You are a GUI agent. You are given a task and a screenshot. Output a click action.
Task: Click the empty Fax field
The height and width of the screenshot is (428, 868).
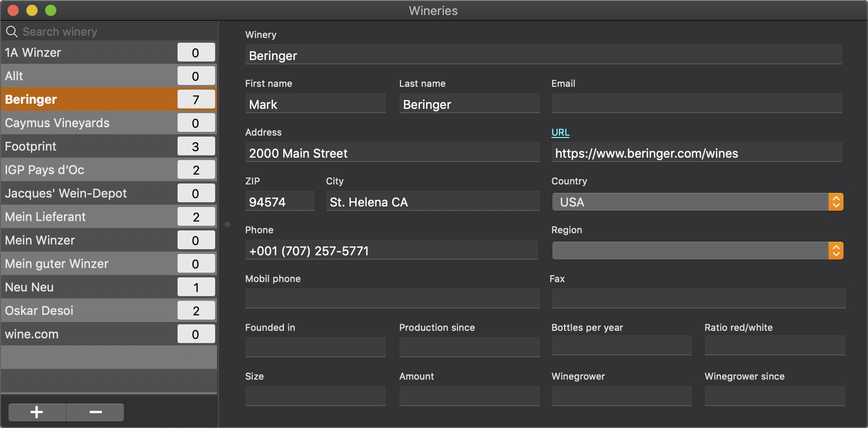click(x=698, y=299)
